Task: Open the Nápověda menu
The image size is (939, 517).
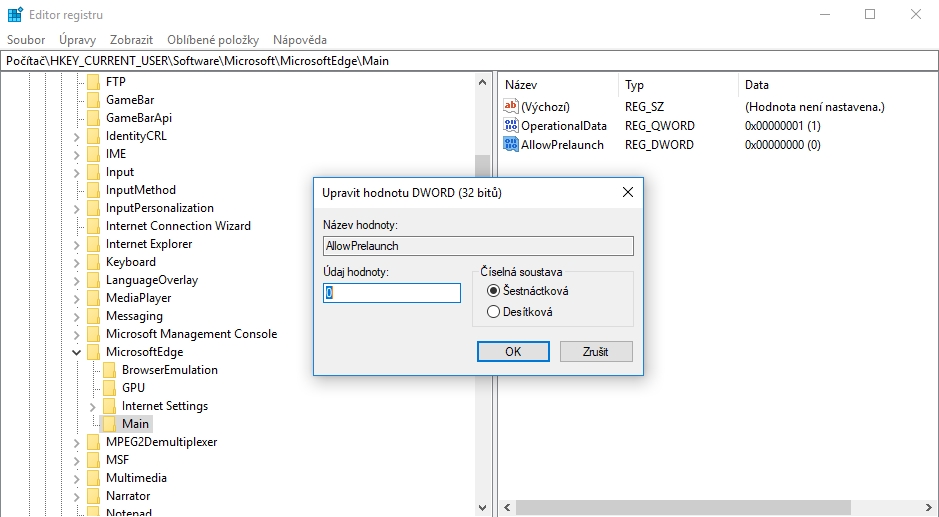Action: point(299,40)
